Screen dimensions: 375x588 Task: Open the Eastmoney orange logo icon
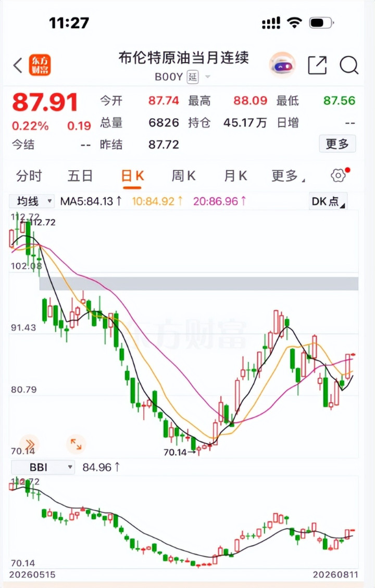(x=40, y=65)
